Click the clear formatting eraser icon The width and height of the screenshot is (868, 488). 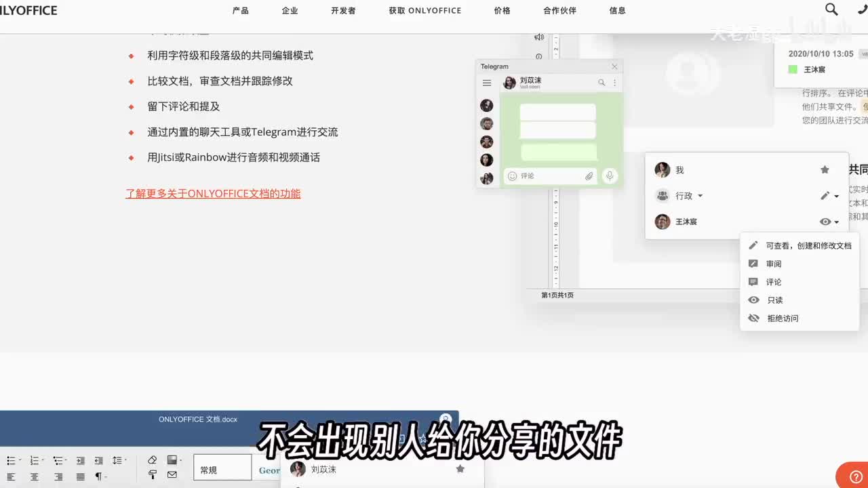click(153, 460)
